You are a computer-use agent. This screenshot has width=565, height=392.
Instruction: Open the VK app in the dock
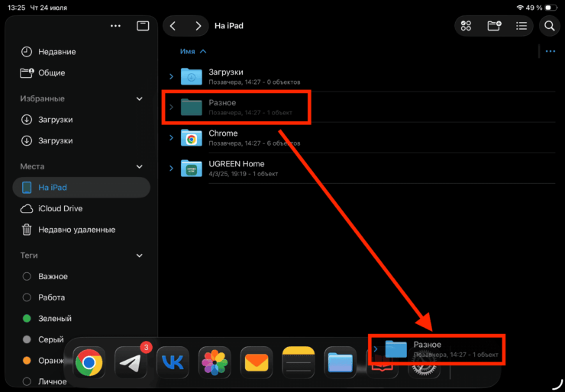(x=173, y=363)
